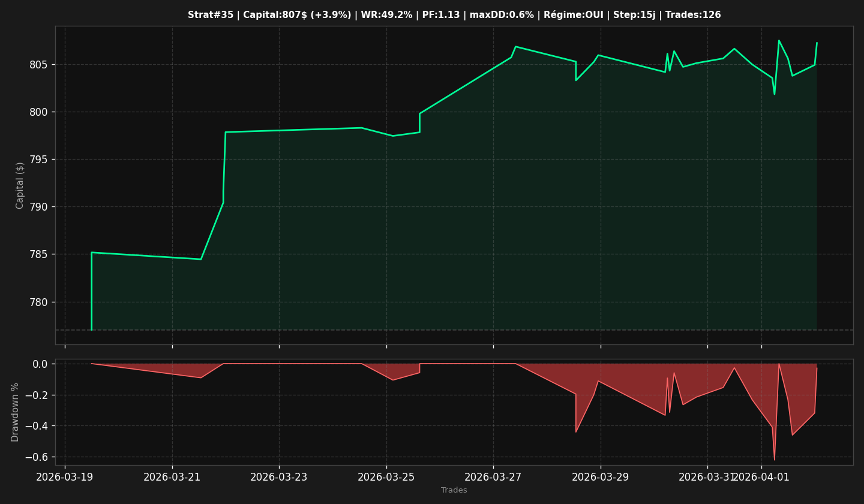The width and height of the screenshot is (864, 504).
Task: Click the 785 capital axis tick
Action: pyautogui.click(x=38, y=254)
